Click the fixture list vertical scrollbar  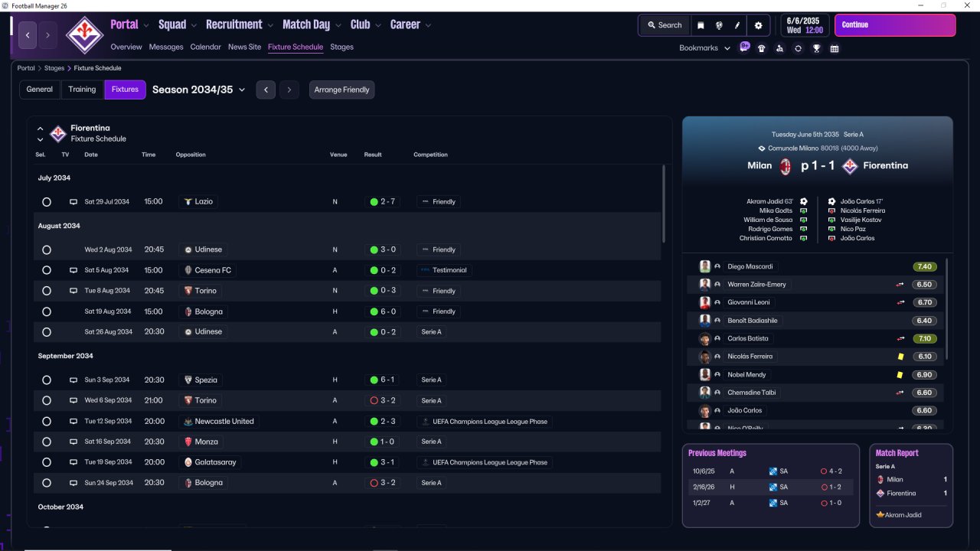click(x=663, y=203)
